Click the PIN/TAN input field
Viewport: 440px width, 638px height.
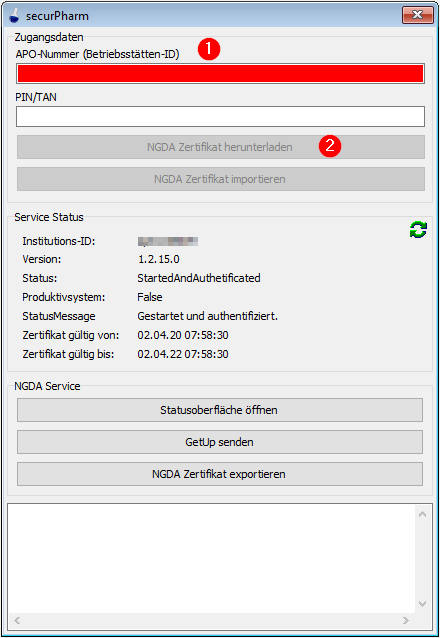tap(220, 117)
